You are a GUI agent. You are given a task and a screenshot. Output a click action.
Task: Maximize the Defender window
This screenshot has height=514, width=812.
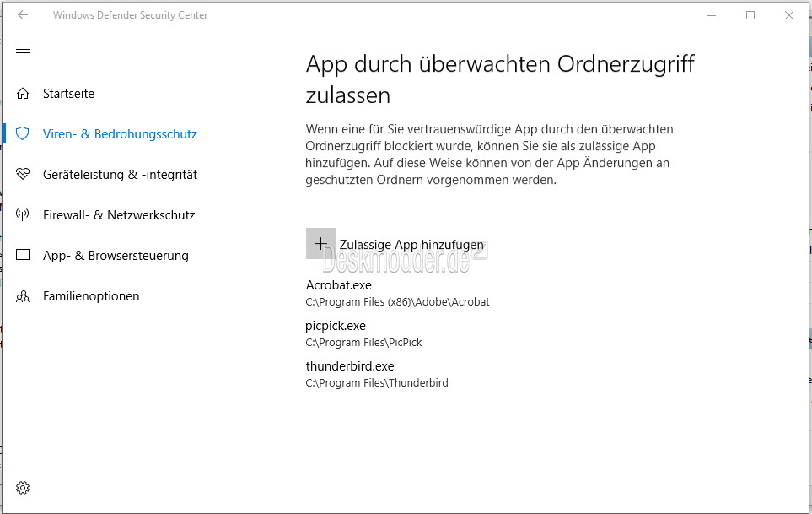coord(750,15)
